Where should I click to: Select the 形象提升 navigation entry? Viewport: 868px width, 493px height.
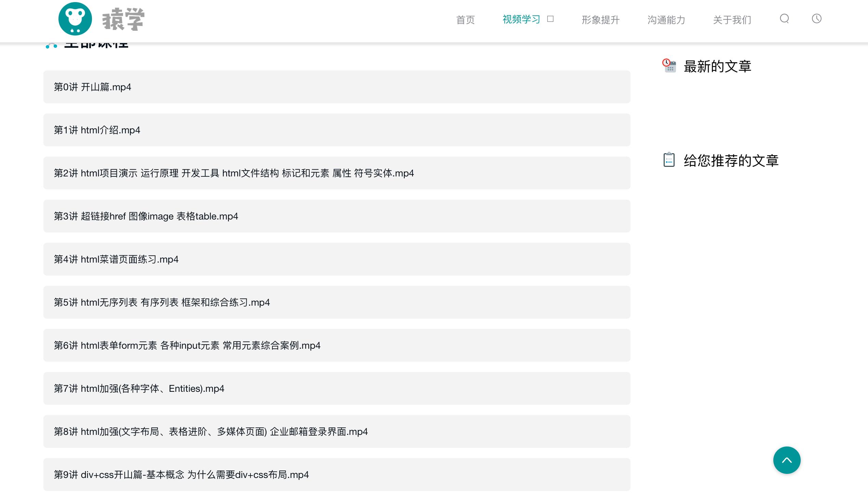coord(600,20)
